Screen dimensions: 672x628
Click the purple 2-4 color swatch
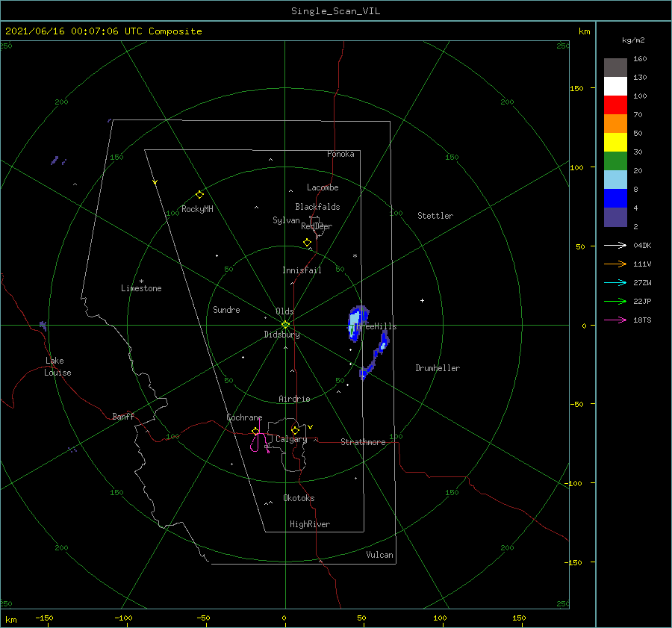(615, 217)
